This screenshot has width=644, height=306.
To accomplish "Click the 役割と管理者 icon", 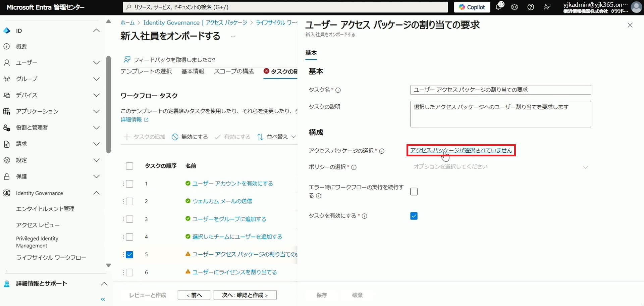I will [7, 127].
